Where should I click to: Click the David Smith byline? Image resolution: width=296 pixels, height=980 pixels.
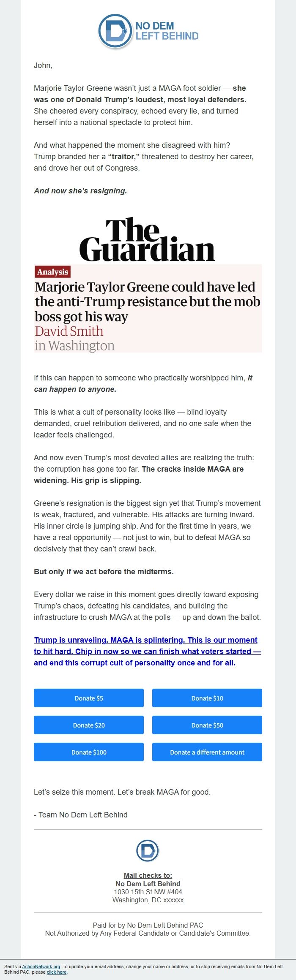(69, 331)
